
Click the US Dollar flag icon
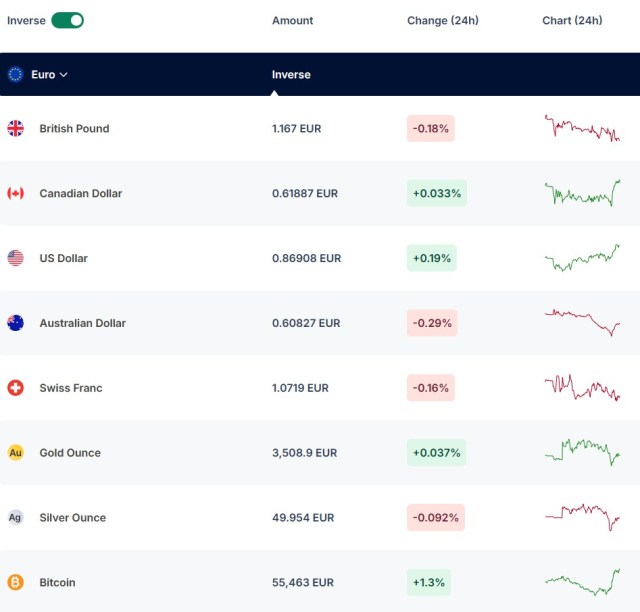16,258
